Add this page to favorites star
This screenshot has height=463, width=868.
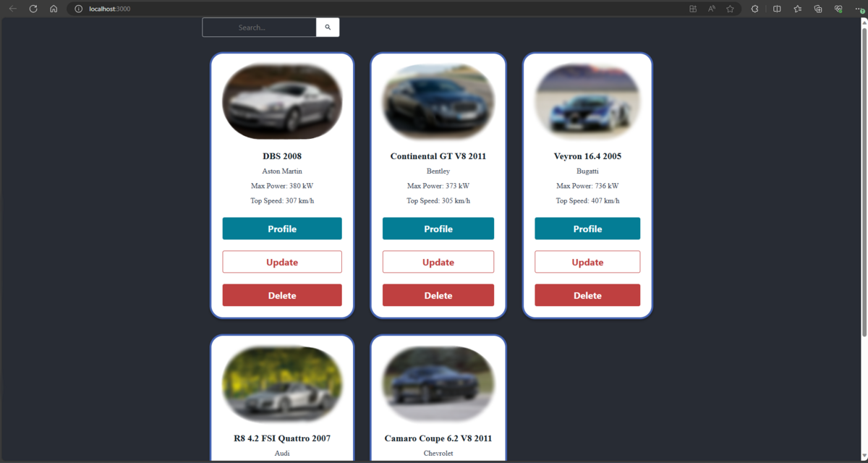pos(731,9)
